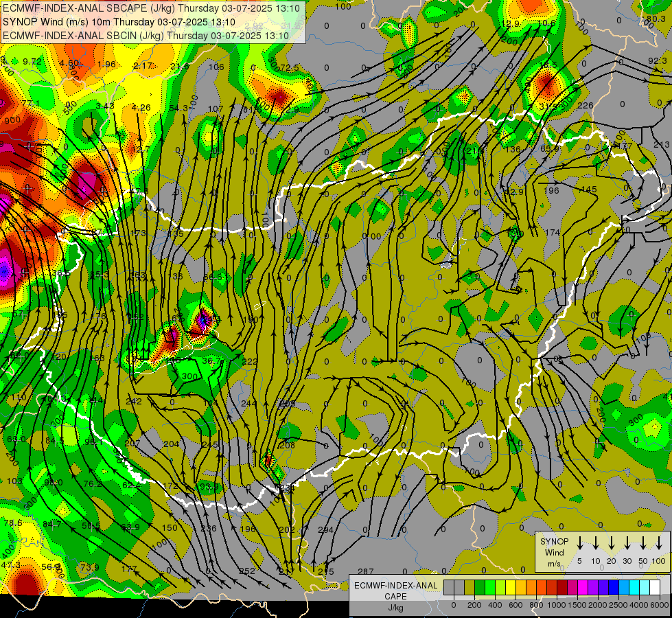Click the 242 station value
The height and width of the screenshot is (618, 672).
pos(134,402)
